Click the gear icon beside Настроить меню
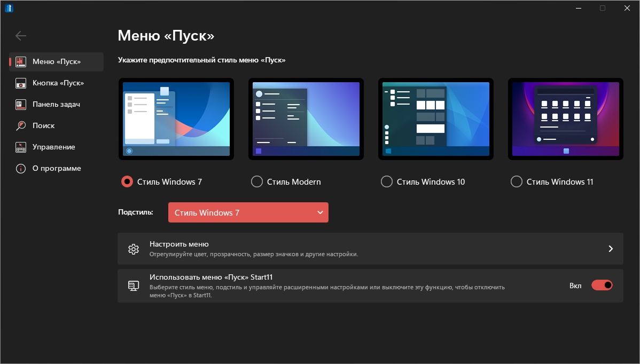640x364 pixels. coord(134,249)
